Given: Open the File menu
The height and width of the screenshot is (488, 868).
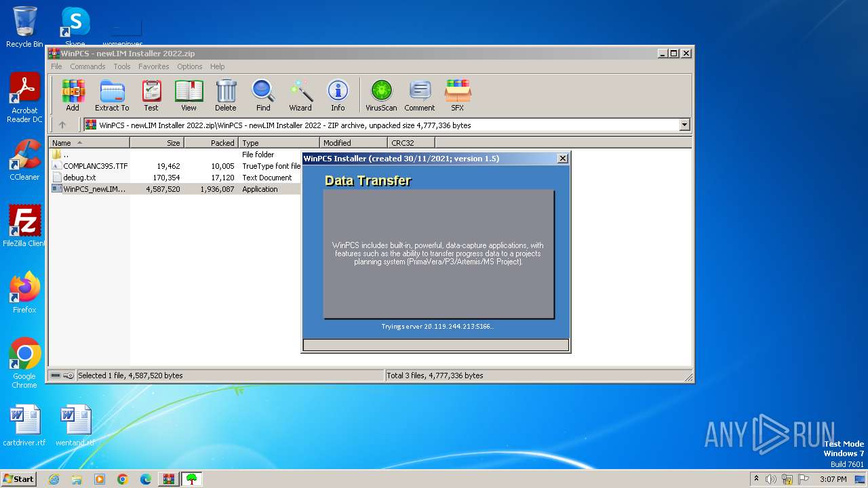Looking at the screenshot, I should tap(56, 66).
